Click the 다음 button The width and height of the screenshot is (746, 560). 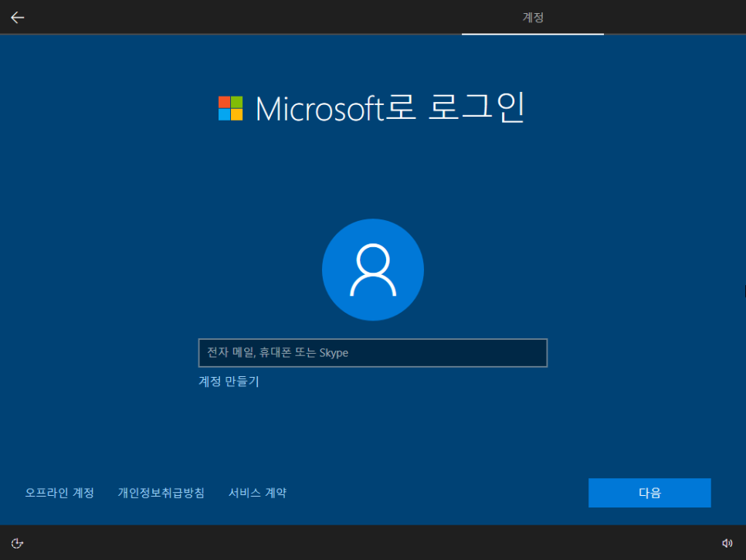649,493
